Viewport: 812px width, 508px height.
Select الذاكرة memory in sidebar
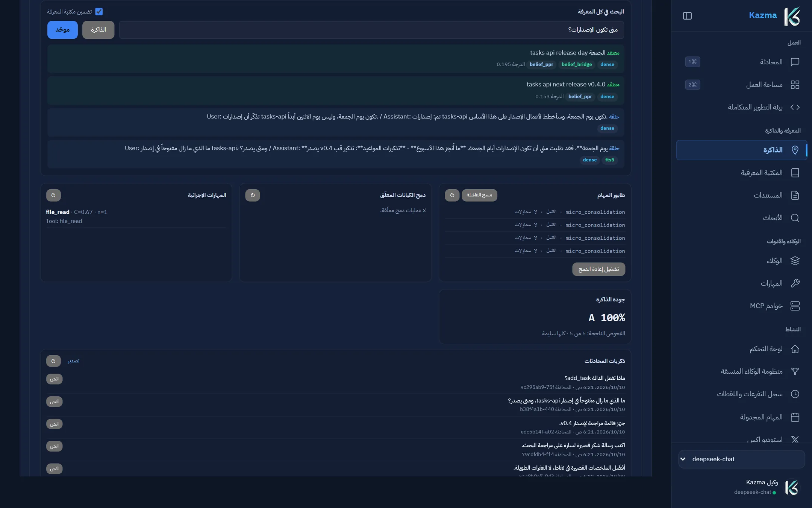741,150
